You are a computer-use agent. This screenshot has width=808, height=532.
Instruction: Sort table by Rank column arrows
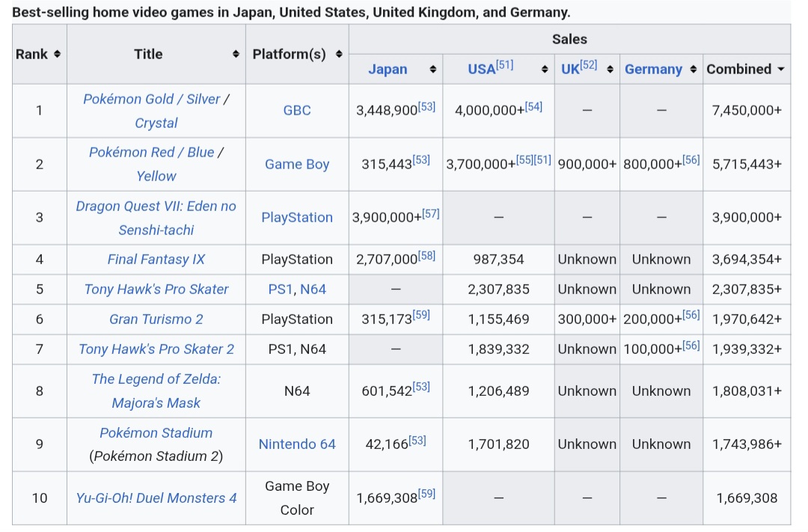(57, 54)
